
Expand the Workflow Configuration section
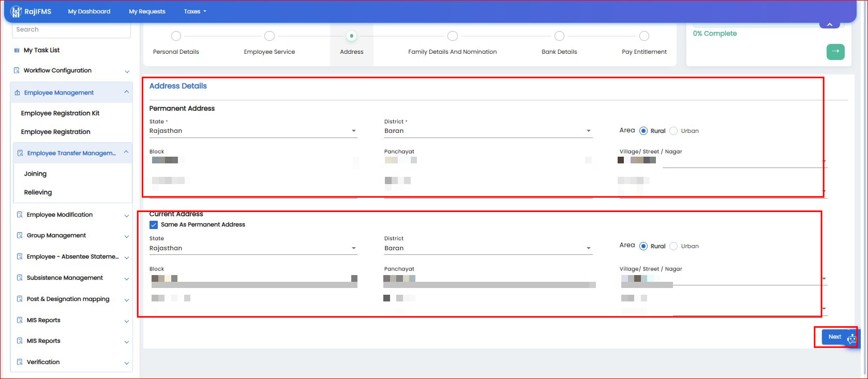[127, 71]
